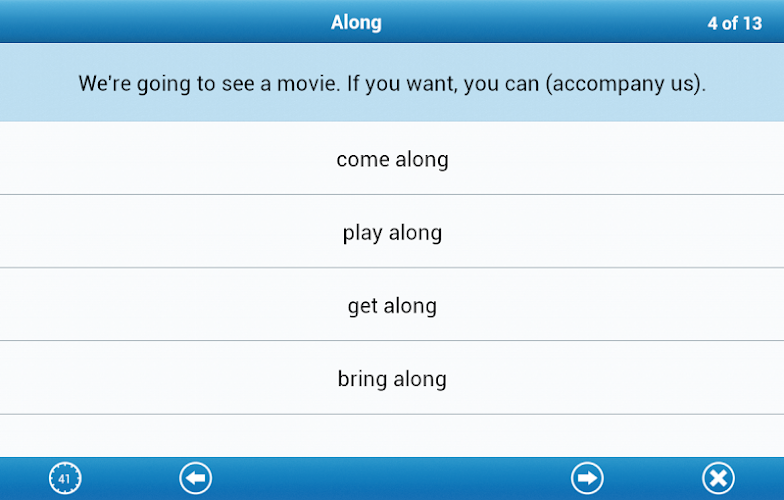Screen dimensions: 784x500
Task: Advance to the next question with right arrow
Action: [x=587, y=478]
